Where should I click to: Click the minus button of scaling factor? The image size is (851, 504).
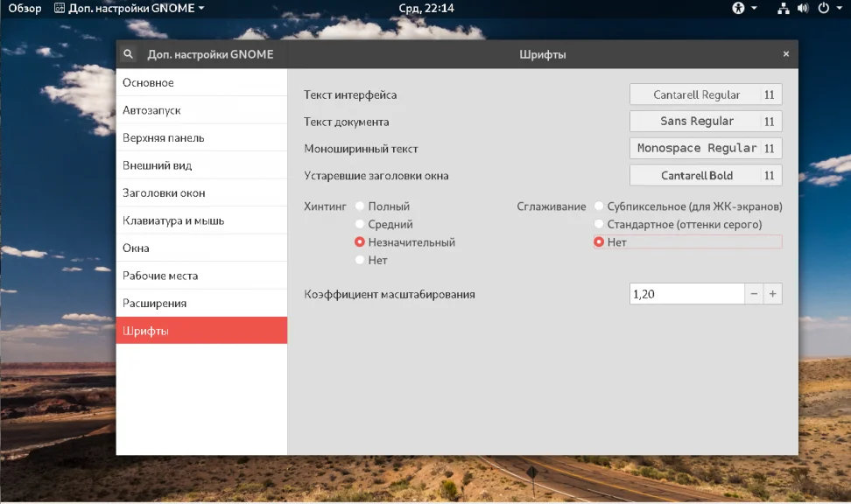754,294
